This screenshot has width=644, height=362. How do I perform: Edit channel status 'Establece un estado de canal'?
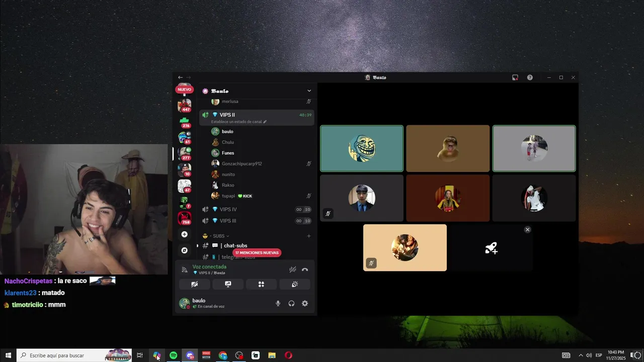tap(239, 122)
